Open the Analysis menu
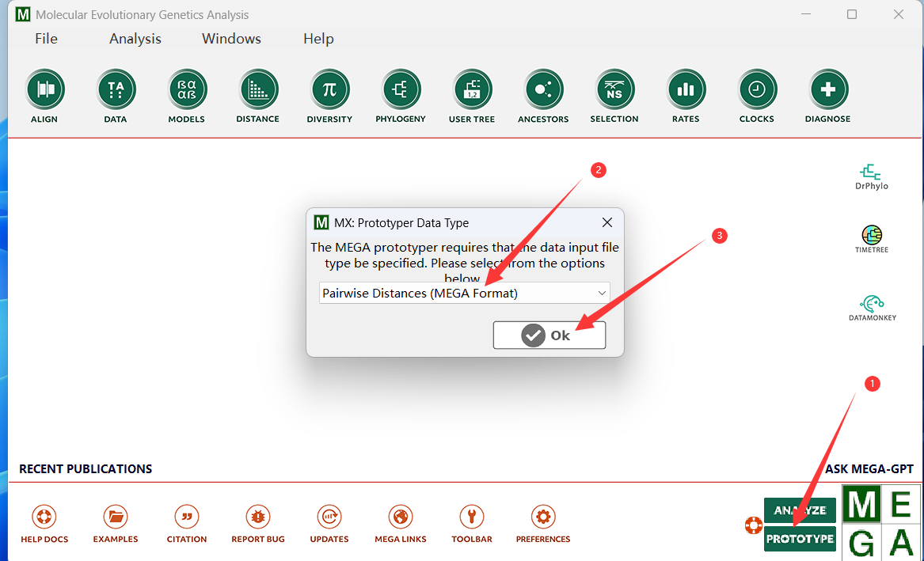Image resolution: width=924 pixels, height=561 pixels. pos(135,39)
